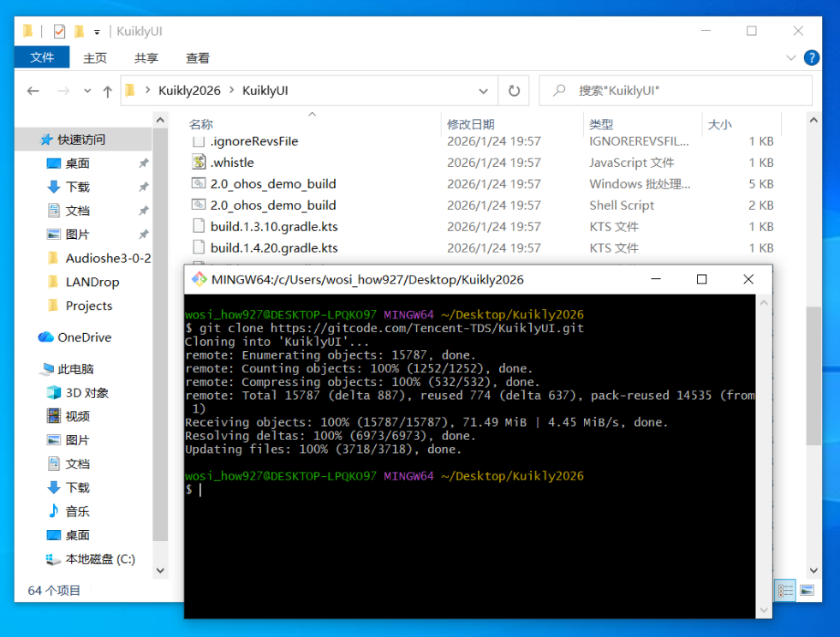Click the Forward arrow in Explorer

point(63,91)
